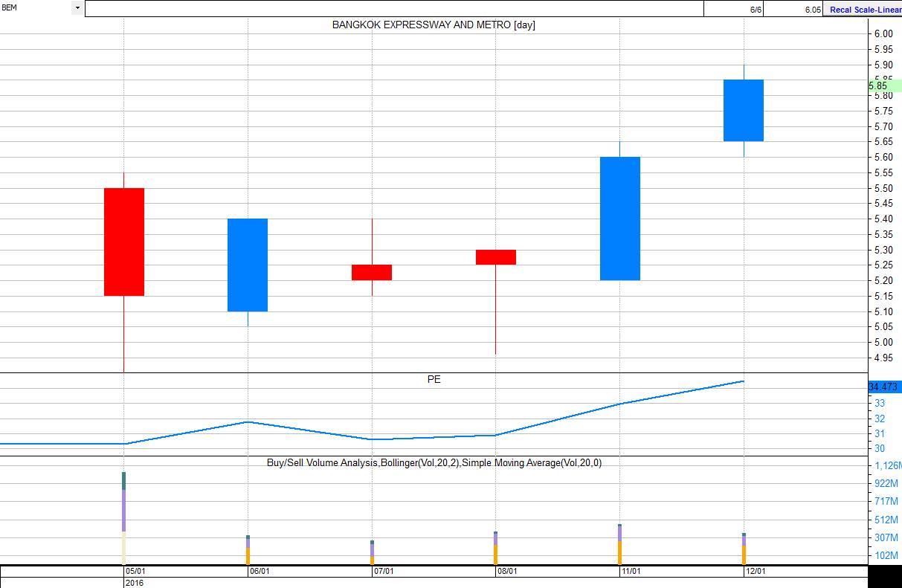This screenshot has width=902, height=588.
Task: Click the 30 label on the PE axis
Action: pos(879,448)
